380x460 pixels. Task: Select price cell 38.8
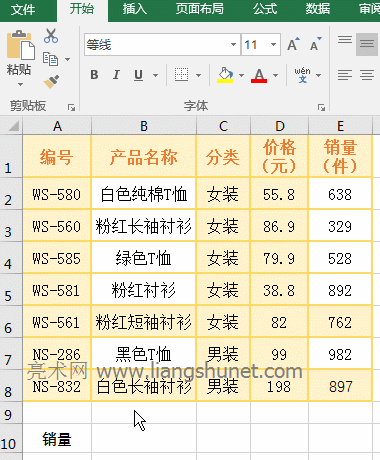[x=279, y=290]
